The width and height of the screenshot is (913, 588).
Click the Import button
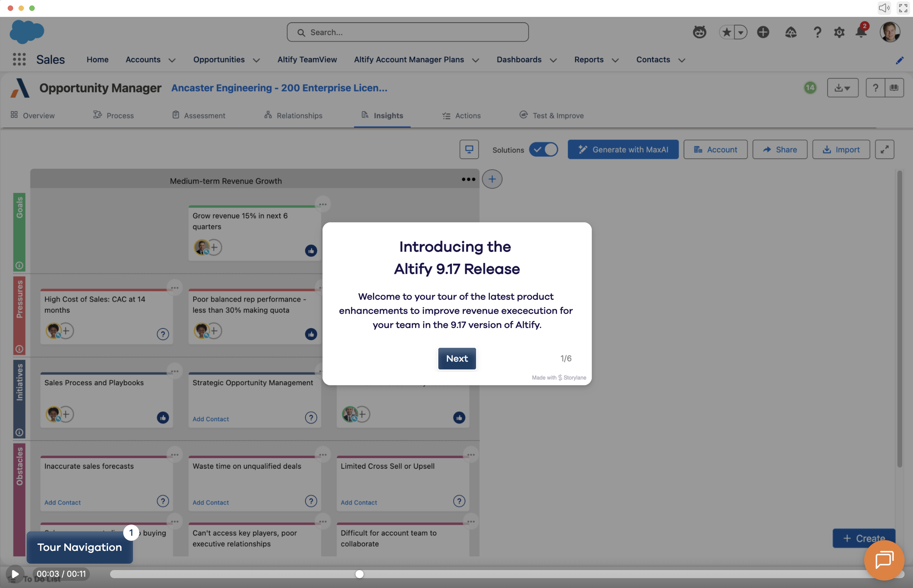pos(841,149)
